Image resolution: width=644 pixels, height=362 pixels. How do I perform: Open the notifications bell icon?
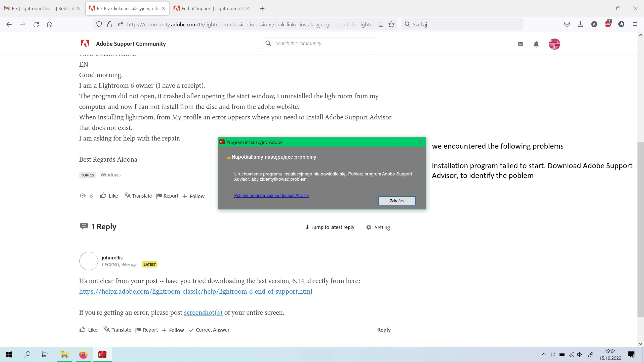pos(536,44)
